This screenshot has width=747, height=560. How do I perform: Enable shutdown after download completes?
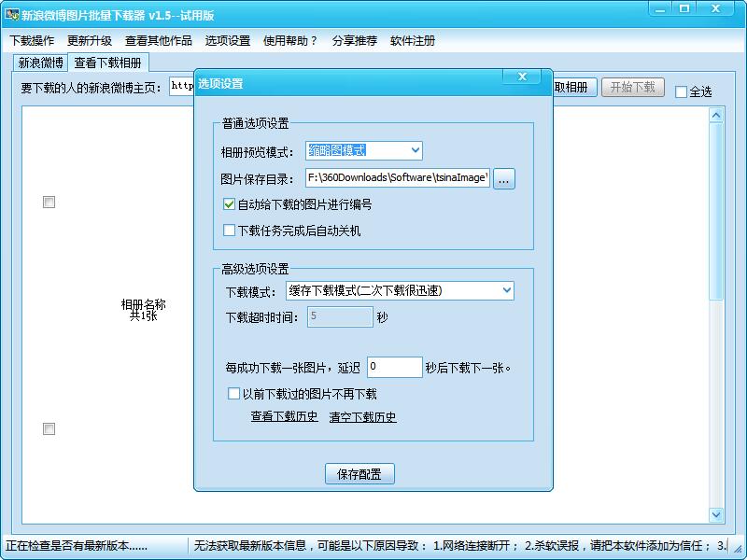230,228
